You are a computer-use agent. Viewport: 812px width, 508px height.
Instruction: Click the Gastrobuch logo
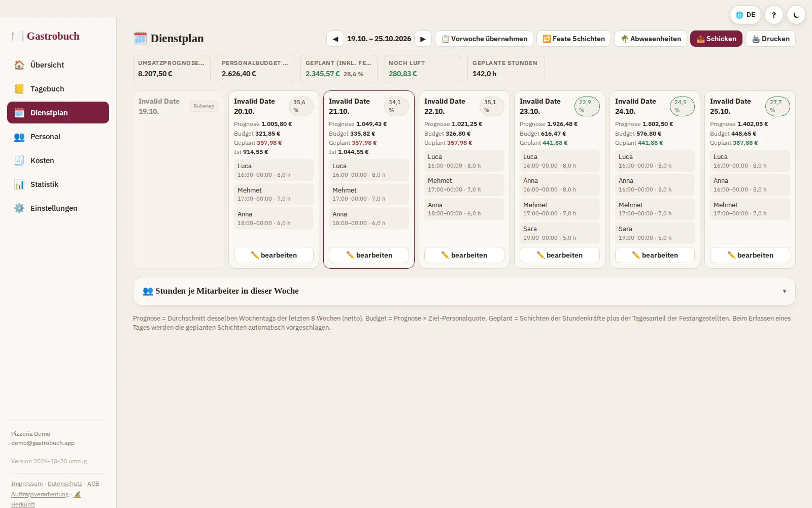tap(46, 36)
